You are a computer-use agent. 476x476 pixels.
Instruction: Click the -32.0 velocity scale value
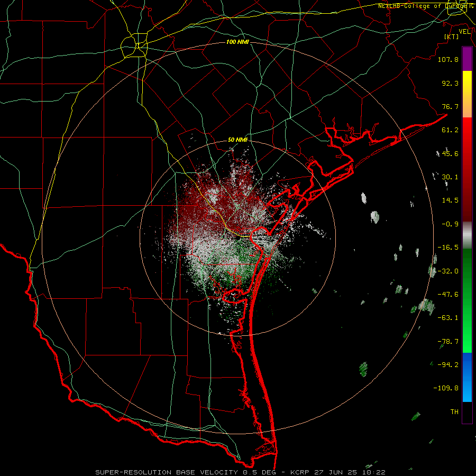(x=448, y=271)
